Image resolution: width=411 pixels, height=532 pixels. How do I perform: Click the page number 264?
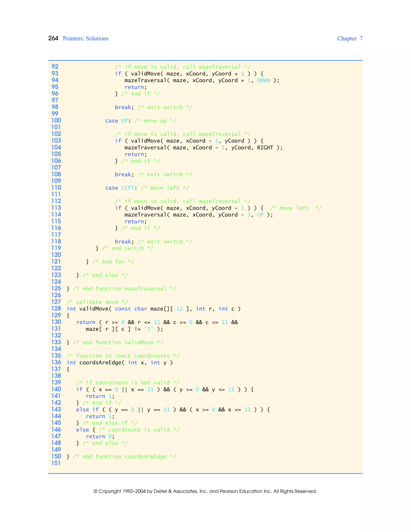(53, 38)
